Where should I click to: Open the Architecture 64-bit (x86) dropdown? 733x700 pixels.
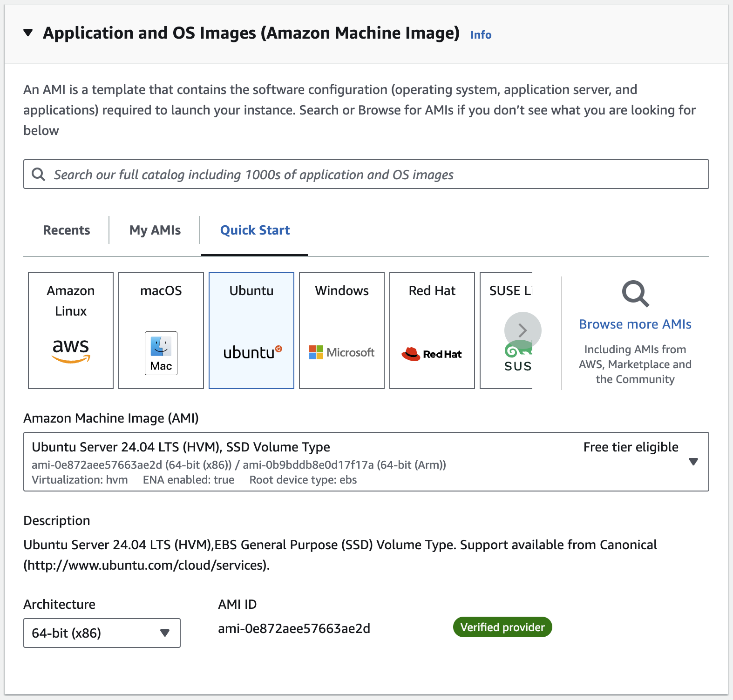point(102,633)
